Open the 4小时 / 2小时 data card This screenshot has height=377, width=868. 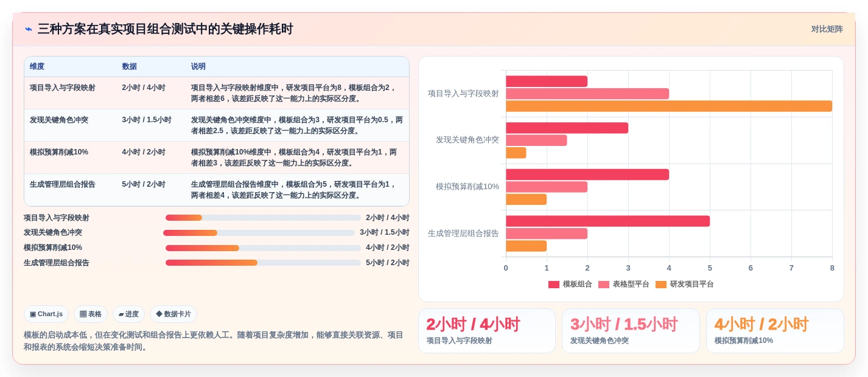tap(775, 331)
